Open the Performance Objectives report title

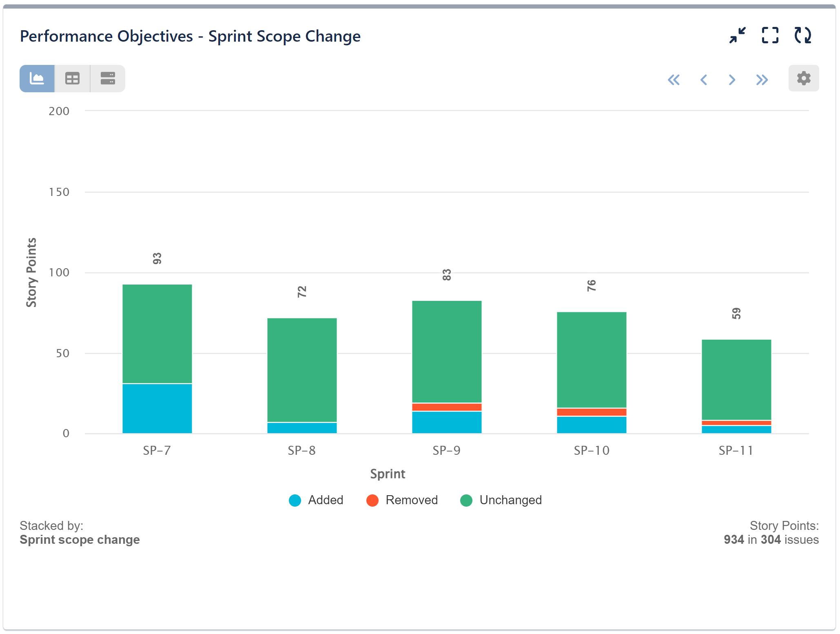pos(190,36)
